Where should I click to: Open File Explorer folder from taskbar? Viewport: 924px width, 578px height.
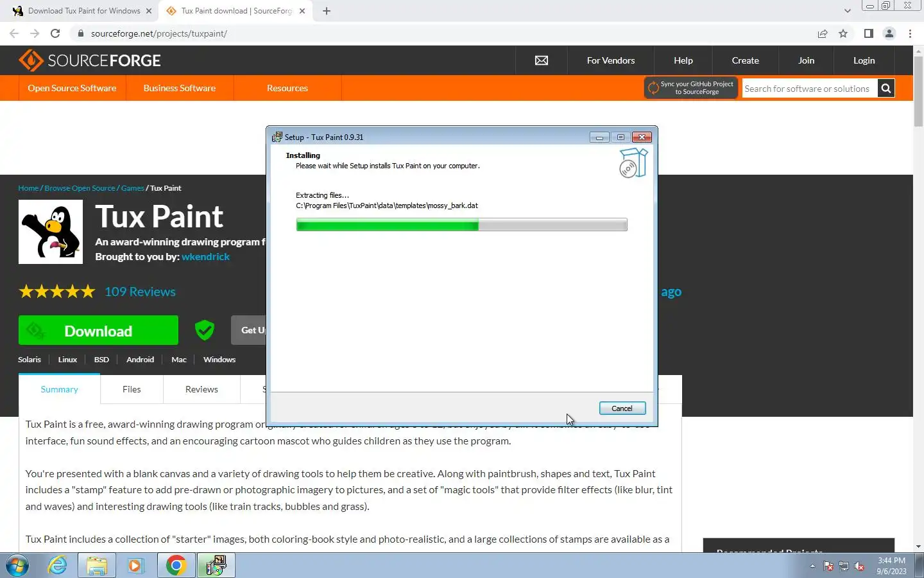tap(97, 566)
